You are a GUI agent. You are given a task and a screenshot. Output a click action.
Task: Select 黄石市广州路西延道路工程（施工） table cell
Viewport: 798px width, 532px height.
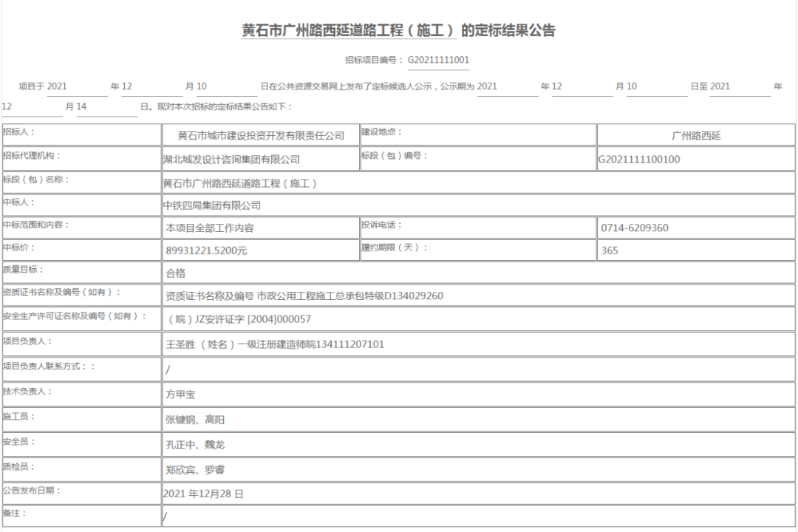(478, 183)
